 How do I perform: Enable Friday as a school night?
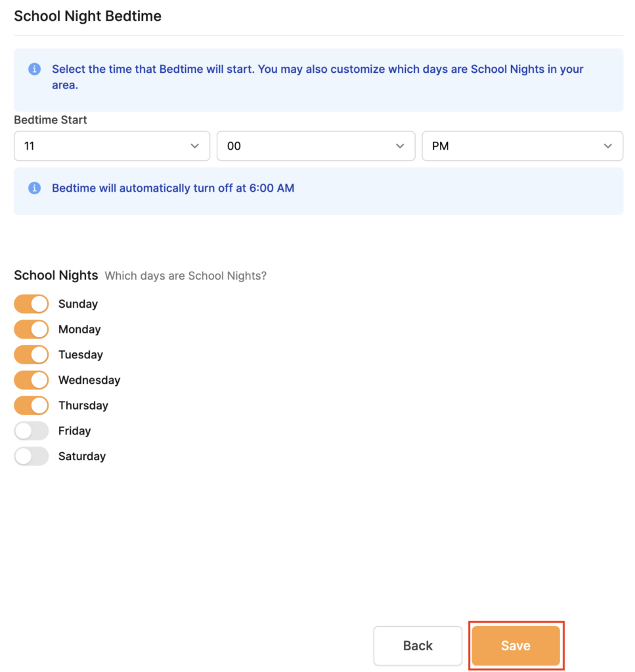tap(32, 430)
